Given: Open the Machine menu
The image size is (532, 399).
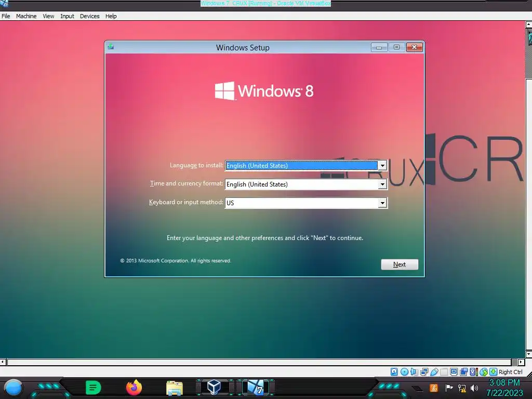Looking at the screenshot, I should coord(26,16).
